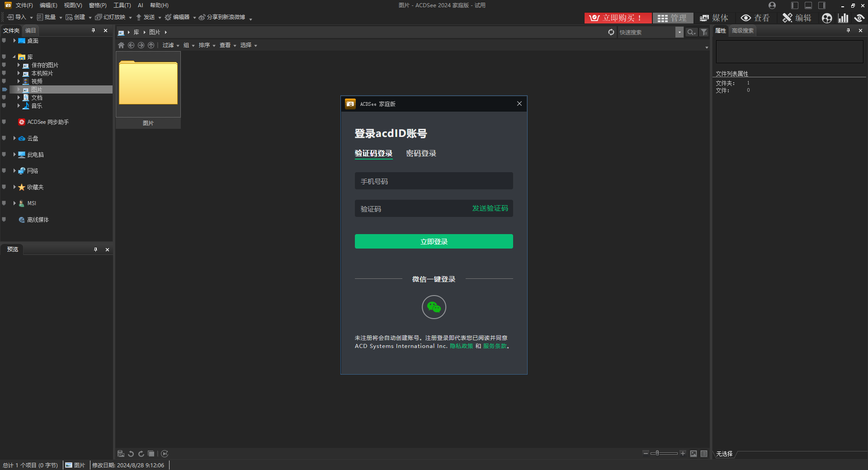Click the 手机号码 input field

tap(434, 181)
